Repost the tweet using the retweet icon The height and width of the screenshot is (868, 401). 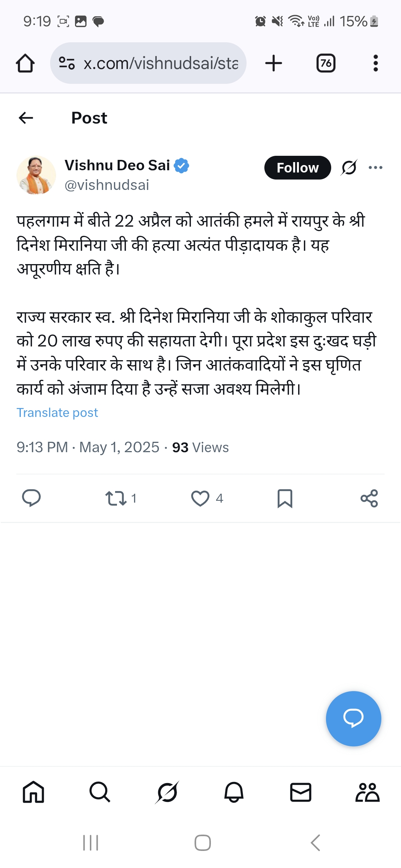coord(116,498)
